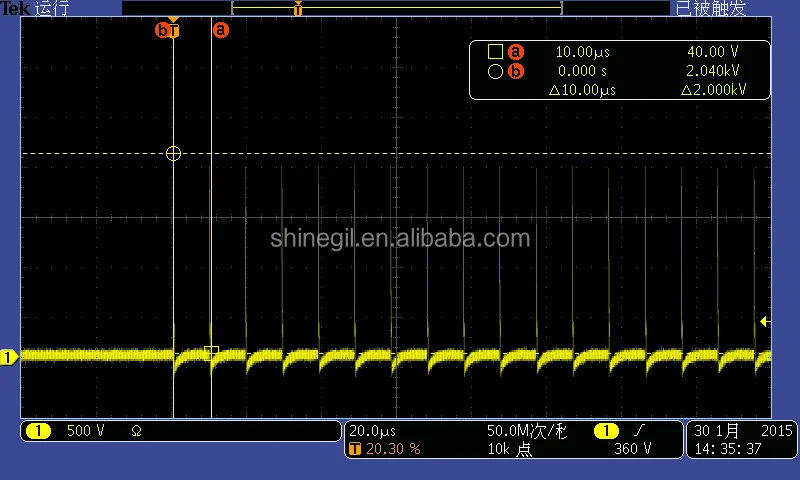Screen dimensions: 800x480
Task: Click the orange cursor 'b' marker label
Action: 162,30
